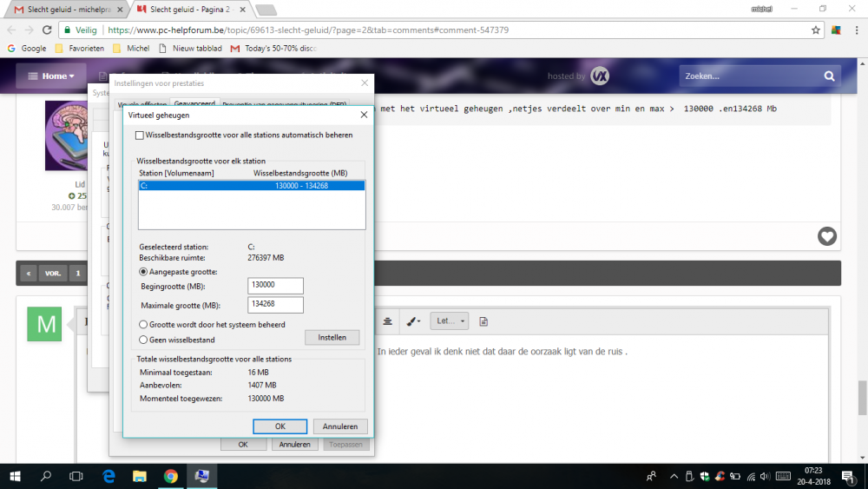This screenshot has width=868, height=489.
Task: Show the clock and calendar flyout
Action: (814, 476)
